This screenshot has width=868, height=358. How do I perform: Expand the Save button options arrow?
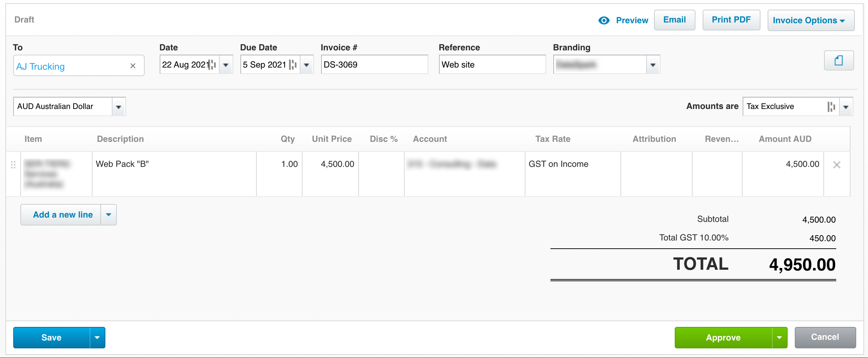[x=97, y=338]
